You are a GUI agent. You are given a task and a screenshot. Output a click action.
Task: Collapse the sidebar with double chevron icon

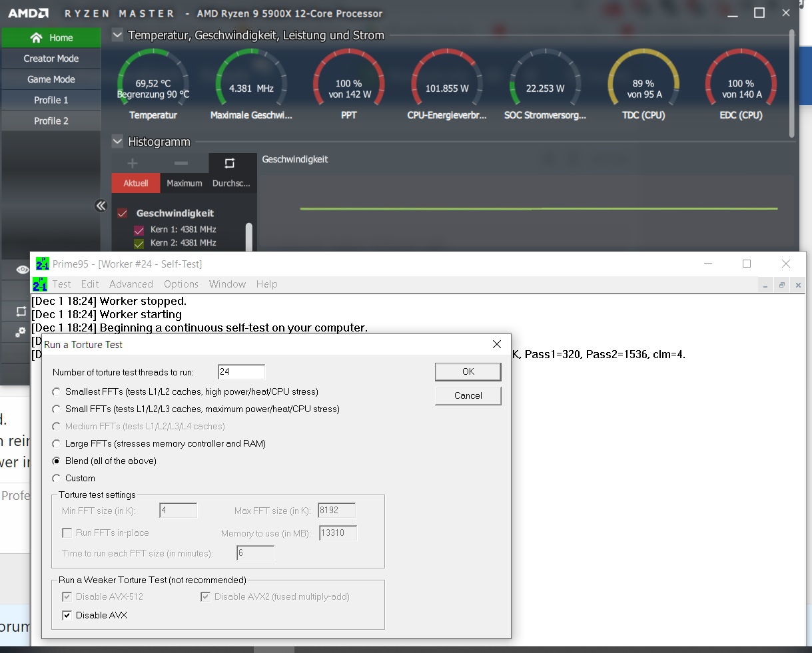[101, 206]
